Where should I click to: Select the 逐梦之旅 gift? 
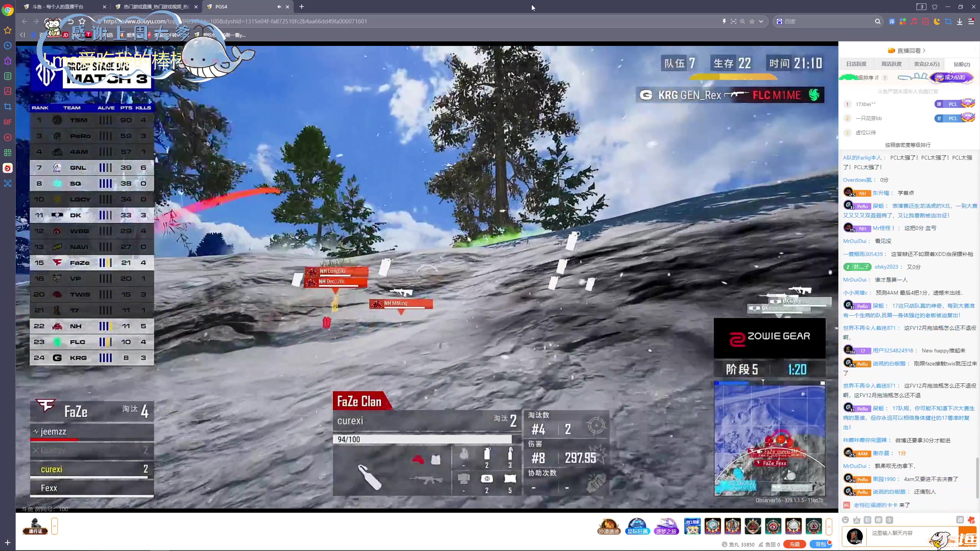point(666,526)
